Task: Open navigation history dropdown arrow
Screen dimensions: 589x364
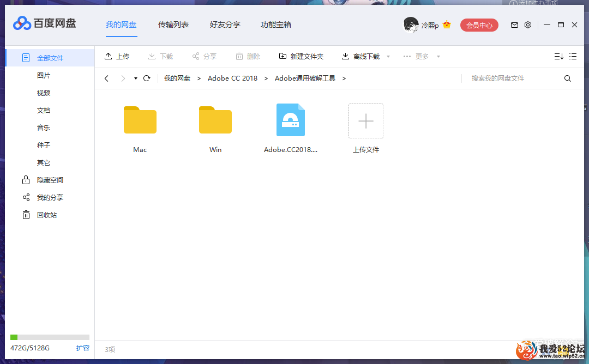Action: [136, 78]
